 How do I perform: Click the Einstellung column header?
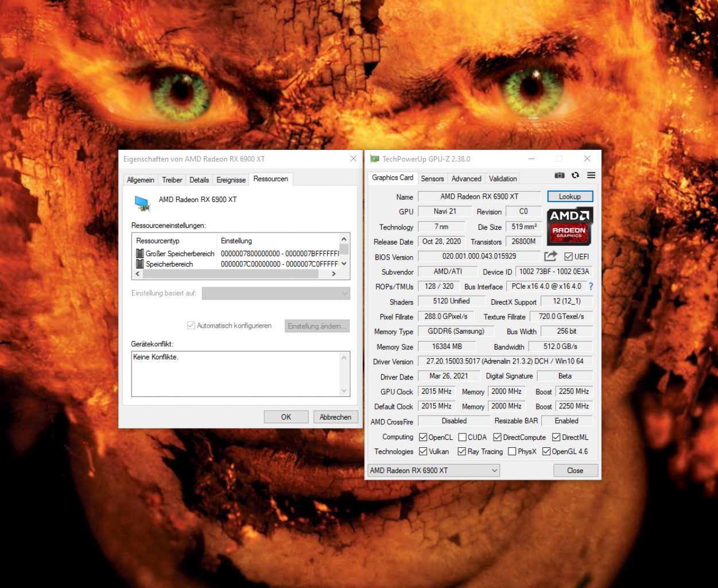point(278,241)
